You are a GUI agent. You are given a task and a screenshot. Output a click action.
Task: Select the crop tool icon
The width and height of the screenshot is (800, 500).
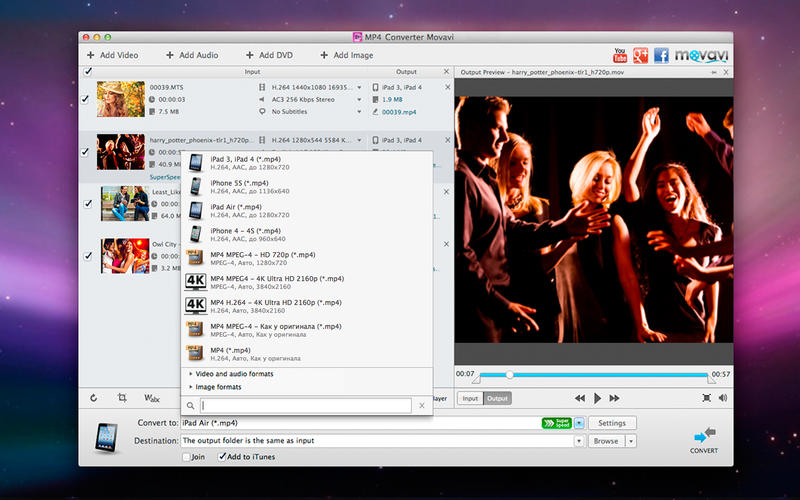122,398
